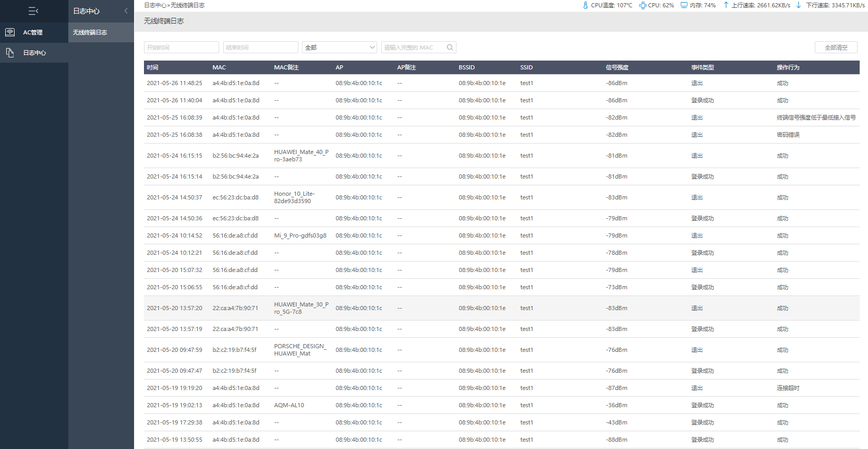This screenshot has width=868, height=449.
Task: Click 日志中心 in the breadcrumb
Action: (155, 5)
